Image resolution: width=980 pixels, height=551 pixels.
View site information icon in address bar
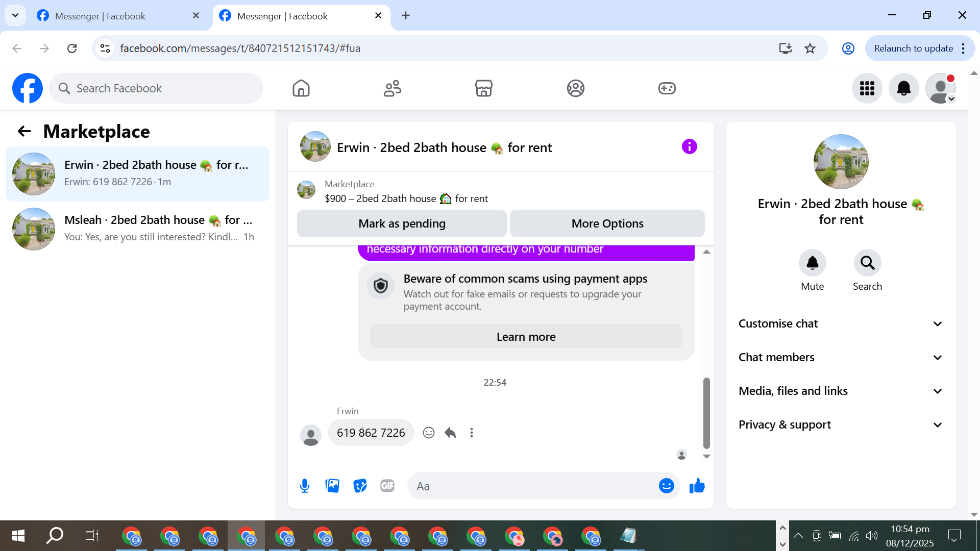105,48
